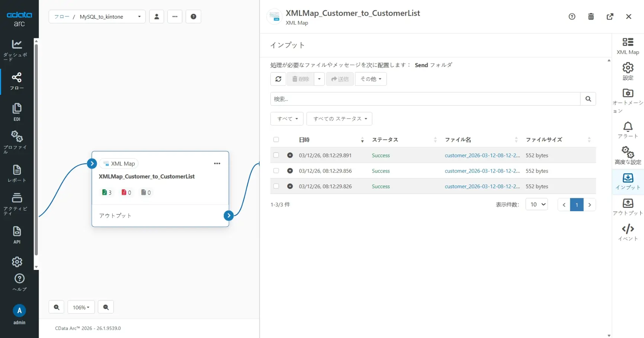
Task: Tick the checkbox for the 08:12:29.826 row
Action: coord(276,186)
